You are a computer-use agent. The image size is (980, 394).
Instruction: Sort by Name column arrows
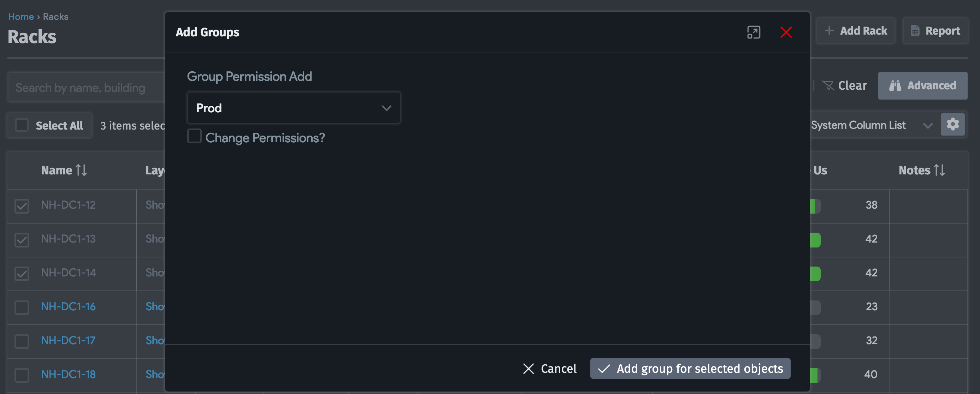[81, 170]
